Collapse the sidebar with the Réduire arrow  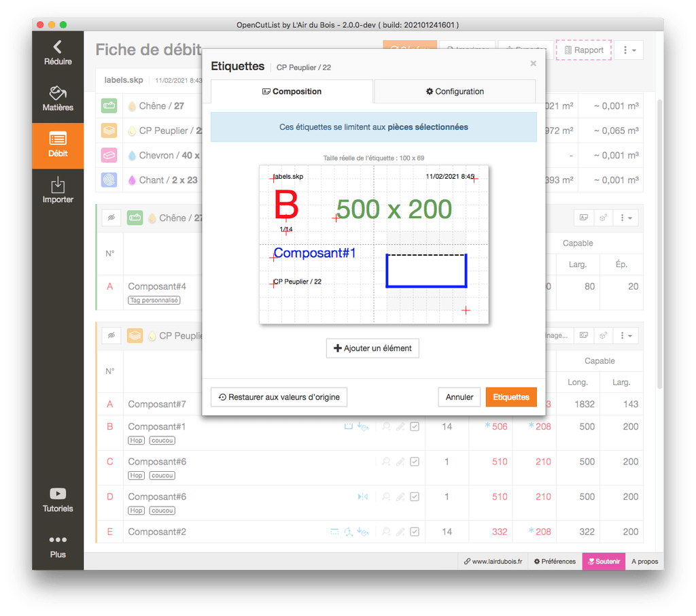pos(58,53)
